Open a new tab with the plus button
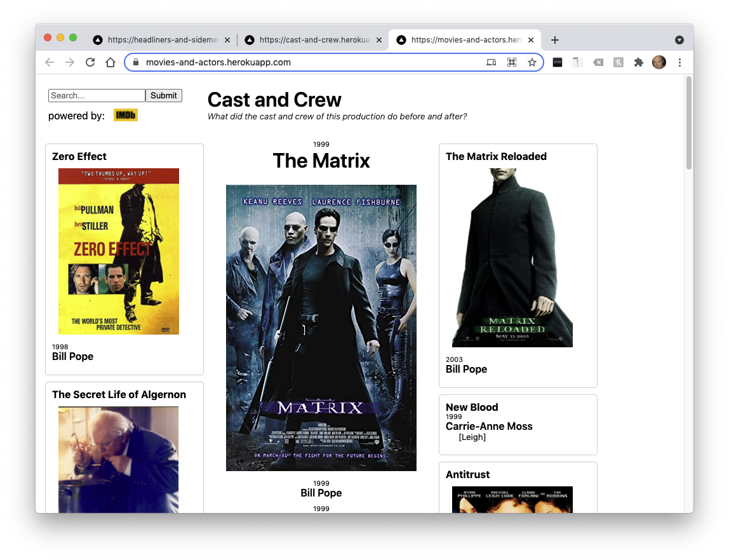 pos(555,40)
